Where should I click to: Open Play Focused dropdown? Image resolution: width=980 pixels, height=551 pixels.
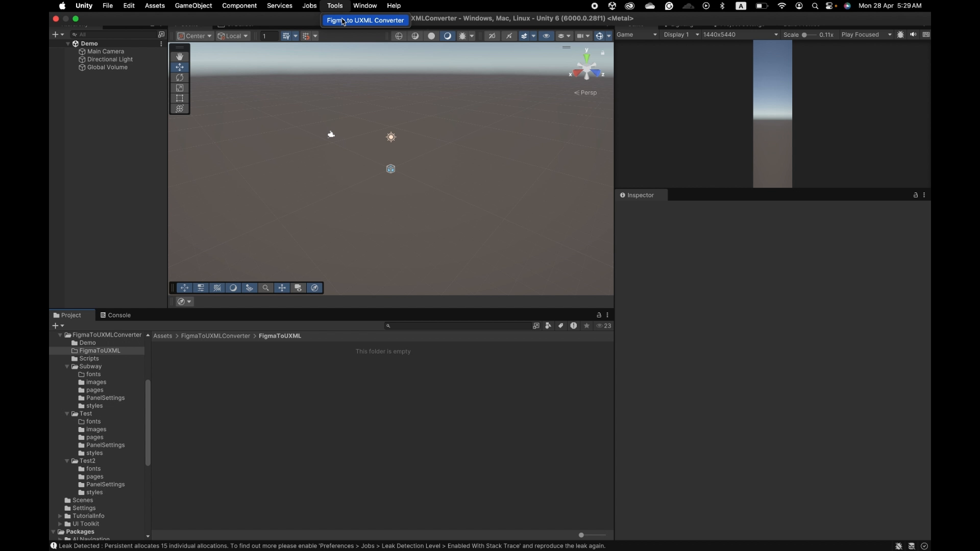[866, 35]
